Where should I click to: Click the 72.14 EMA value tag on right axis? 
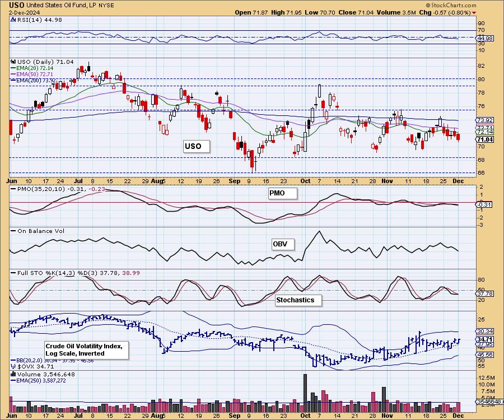485,132
